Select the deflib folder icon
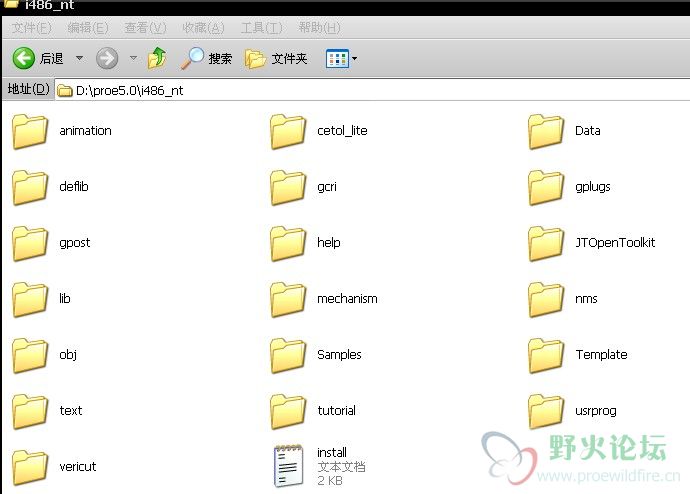The height and width of the screenshot is (494, 690). click(x=30, y=187)
